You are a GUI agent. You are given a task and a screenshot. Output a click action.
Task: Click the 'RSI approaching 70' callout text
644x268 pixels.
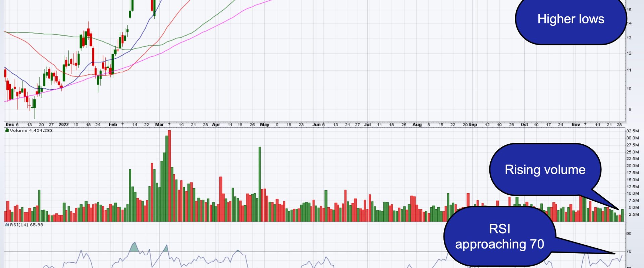tap(499, 237)
